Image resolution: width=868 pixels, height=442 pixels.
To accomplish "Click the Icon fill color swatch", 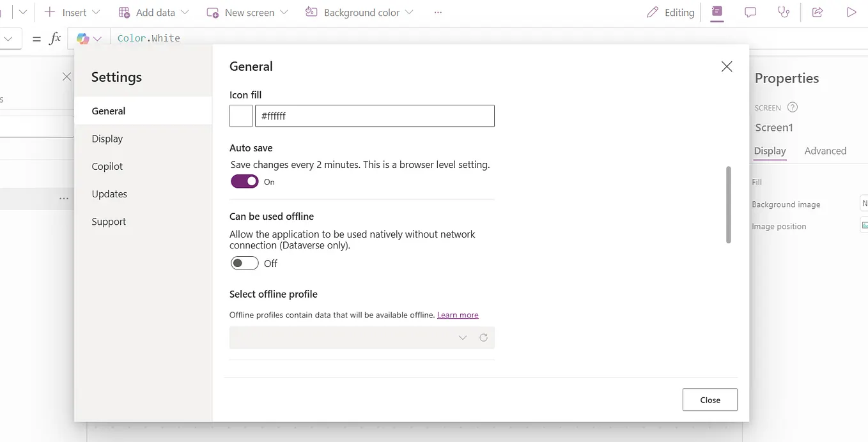I will pos(241,116).
